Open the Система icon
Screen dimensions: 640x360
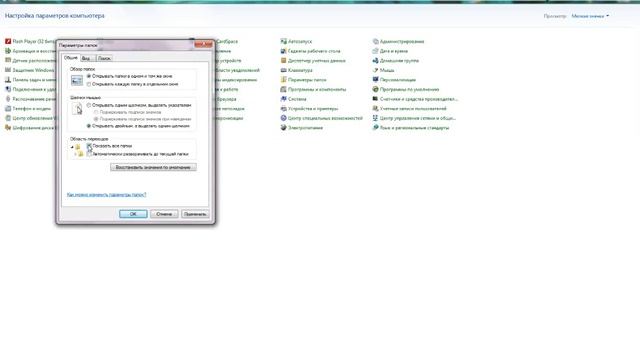point(283,99)
